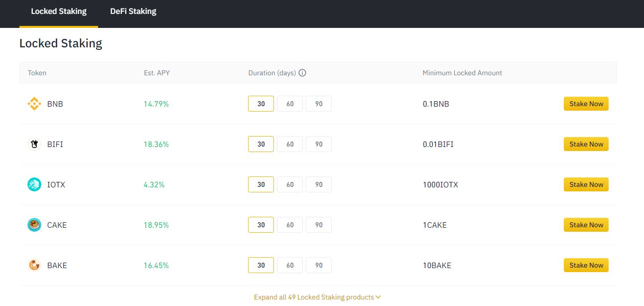Click Stake Now for BIFI

pyautogui.click(x=586, y=144)
